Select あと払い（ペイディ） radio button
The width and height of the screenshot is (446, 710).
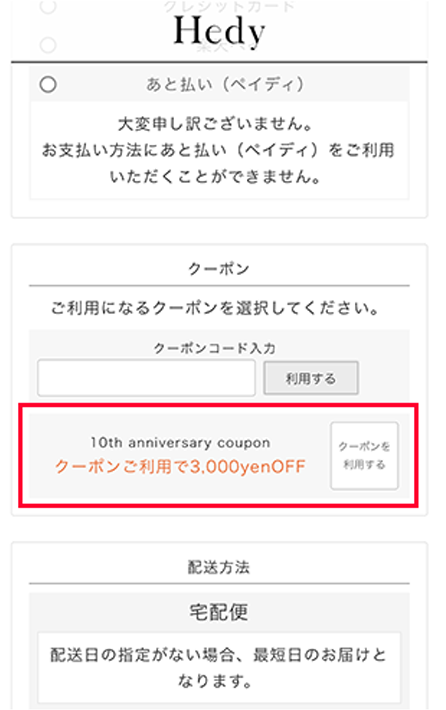click(x=48, y=84)
